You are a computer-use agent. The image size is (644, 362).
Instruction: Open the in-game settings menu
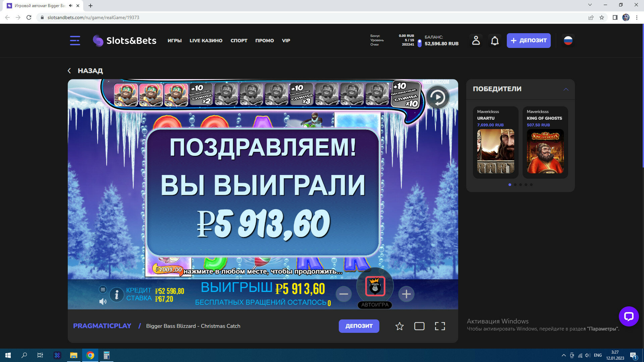point(103,289)
